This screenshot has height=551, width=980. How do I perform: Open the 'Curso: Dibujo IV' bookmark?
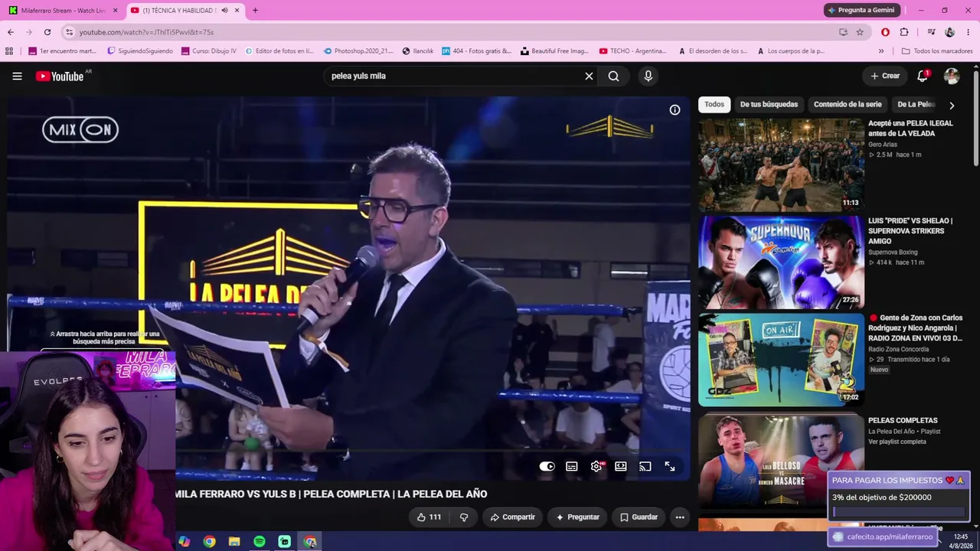click(209, 51)
